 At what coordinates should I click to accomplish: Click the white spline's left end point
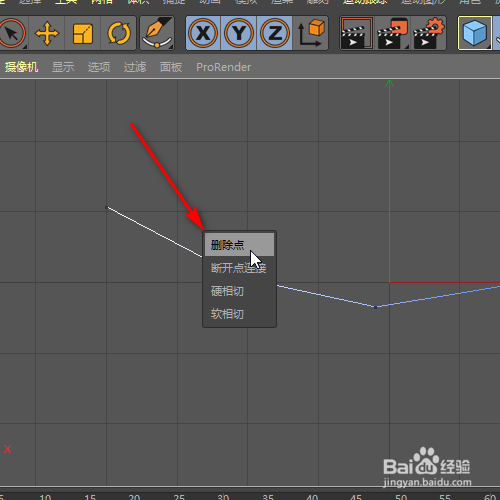(107, 207)
